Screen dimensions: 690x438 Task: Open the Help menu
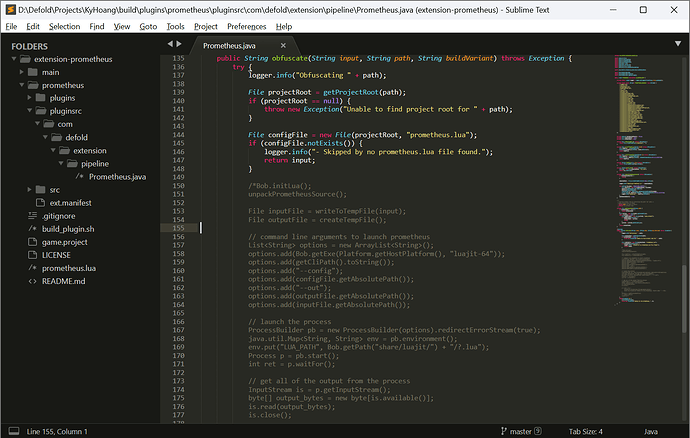coord(284,26)
